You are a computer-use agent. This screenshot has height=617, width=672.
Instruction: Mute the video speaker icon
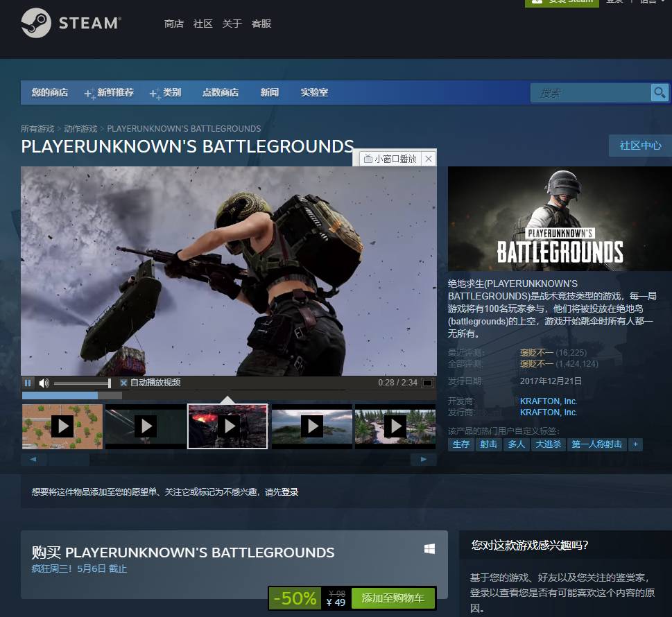[x=44, y=383]
